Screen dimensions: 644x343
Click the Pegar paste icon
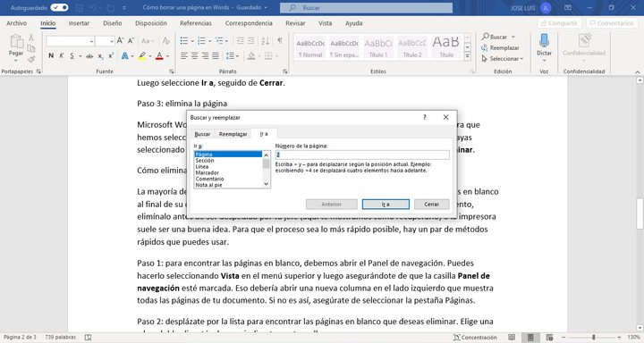point(16,41)
